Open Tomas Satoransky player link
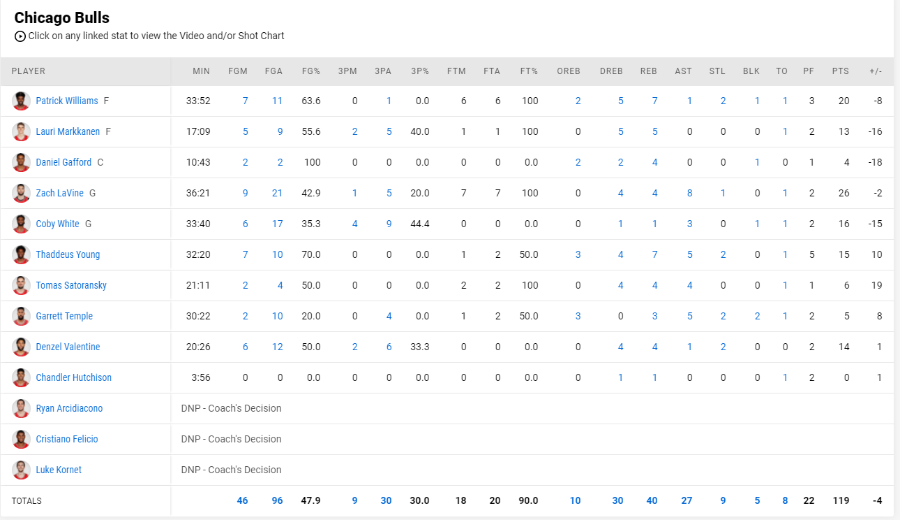The height and width of the screenshot is (520, 900). pyautogui.click(x=71, y=285)
